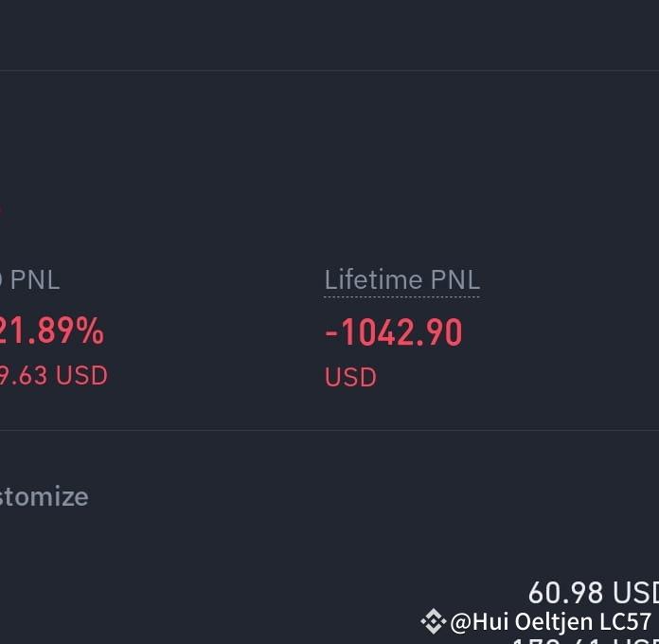Click the 21.89% PNL percentage
The height and width of the screenshot is (644, 659).
click(51, 331)
